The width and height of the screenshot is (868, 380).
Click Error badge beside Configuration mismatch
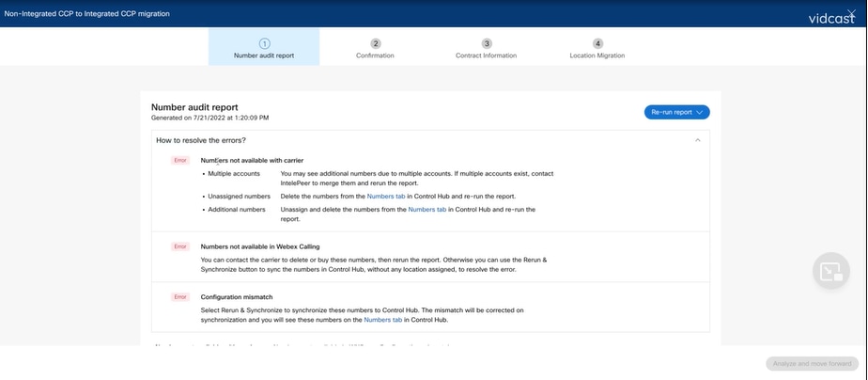(180, 297)
